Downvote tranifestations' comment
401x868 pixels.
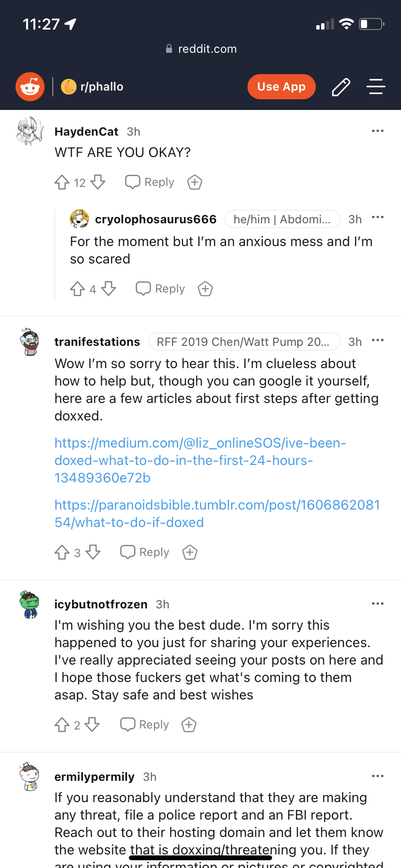pyautogui.click(x=93, y=553)
